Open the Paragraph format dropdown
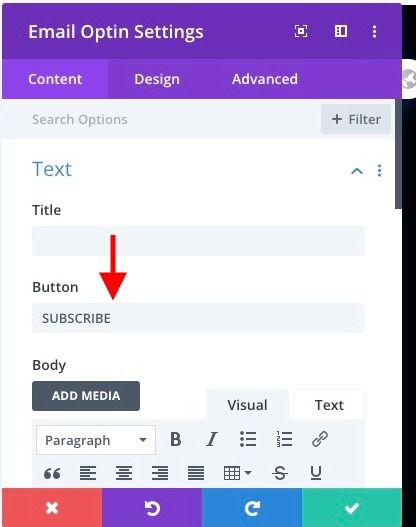The image size is (416, 527). 96,440
